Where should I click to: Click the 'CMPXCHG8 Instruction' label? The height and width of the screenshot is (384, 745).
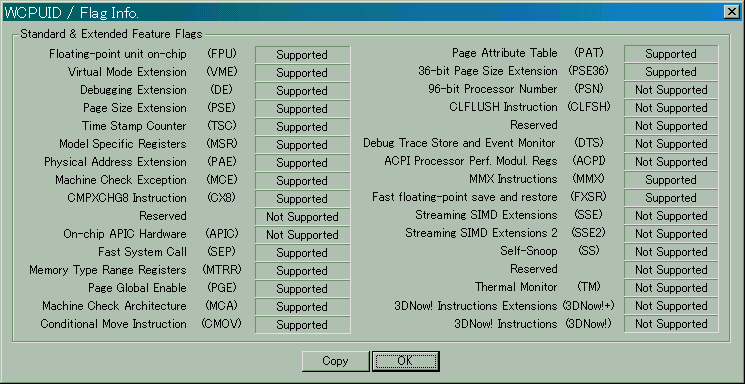(x=127, y=198)
